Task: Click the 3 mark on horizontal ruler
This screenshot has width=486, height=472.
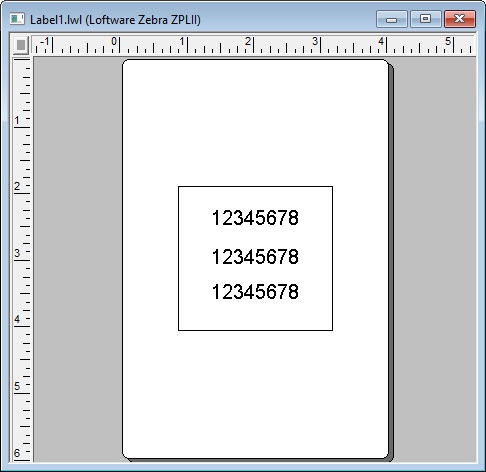Action: click(315, 42)
